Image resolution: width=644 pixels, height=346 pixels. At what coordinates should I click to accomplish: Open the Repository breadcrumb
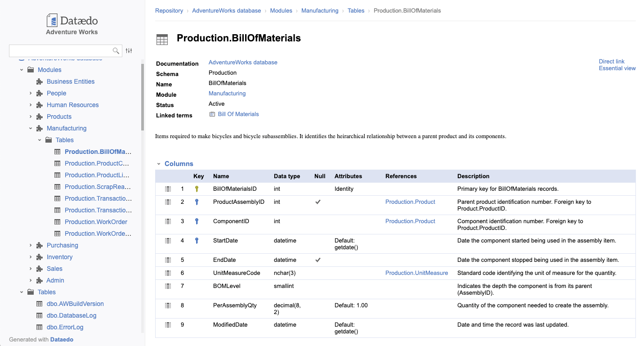click(169, 10)
